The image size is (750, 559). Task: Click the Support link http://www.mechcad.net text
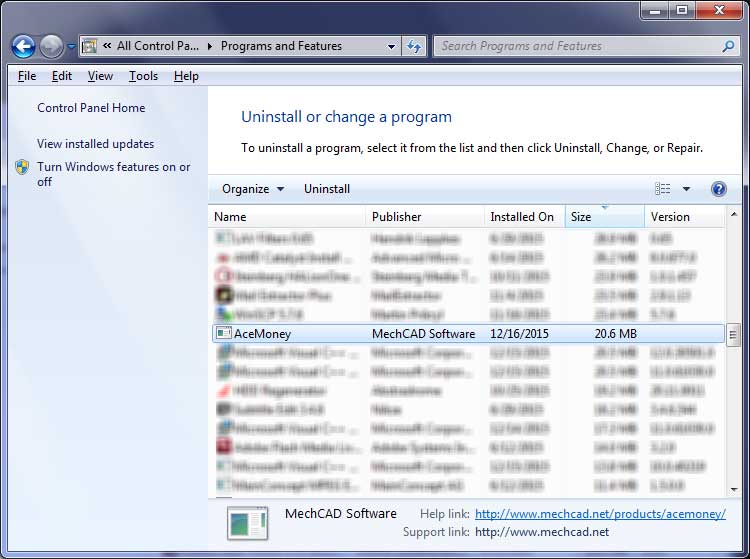click(542, 532)
